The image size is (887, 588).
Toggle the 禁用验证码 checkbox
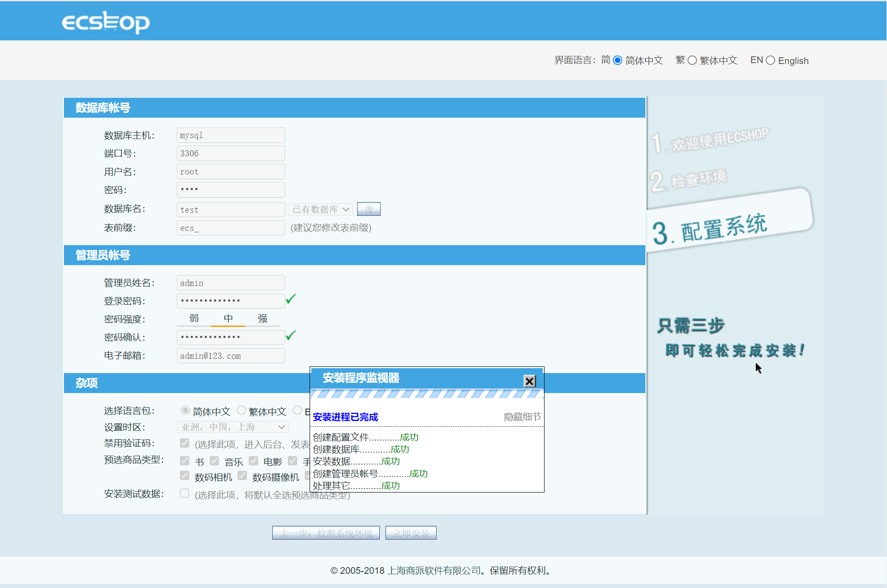coord(185,443)
